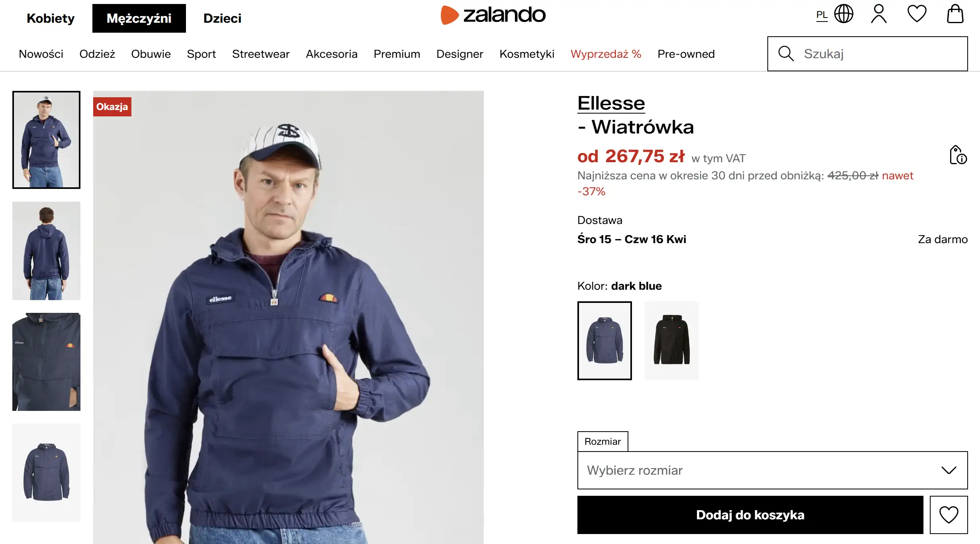
Task: Open the account profile icon
Action: tap(878, 14)
